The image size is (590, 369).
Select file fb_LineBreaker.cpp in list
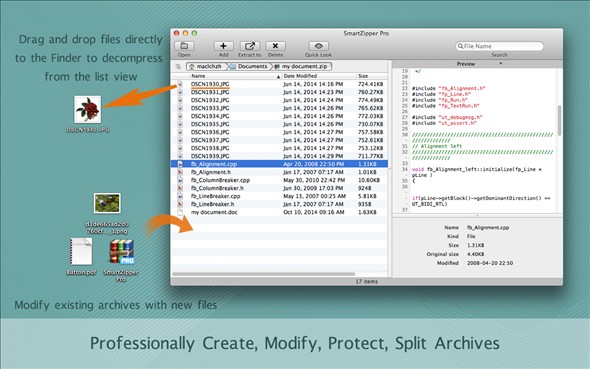215,196
